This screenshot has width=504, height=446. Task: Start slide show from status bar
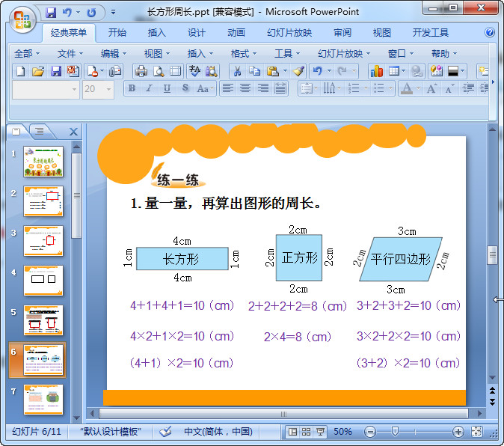tap(320, 432)
